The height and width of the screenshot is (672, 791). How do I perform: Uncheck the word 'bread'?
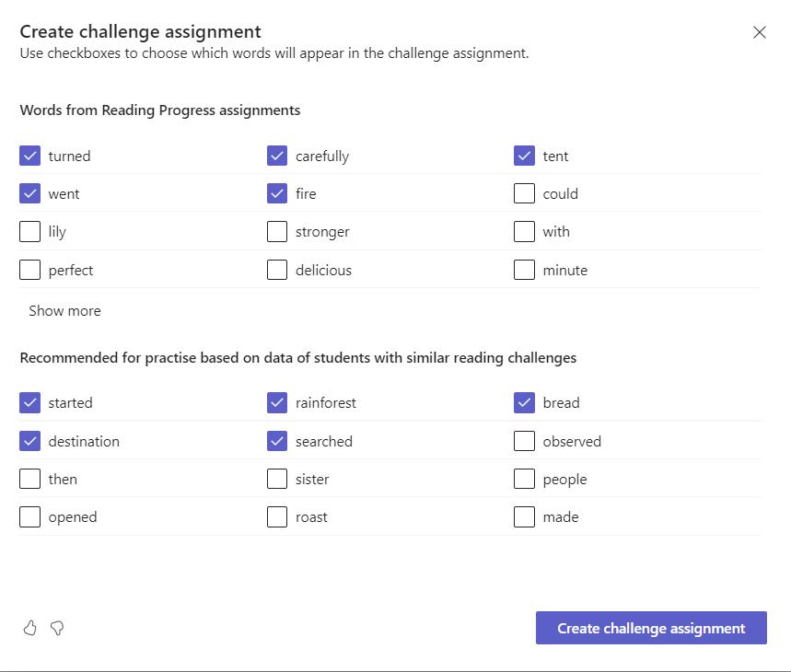[x=524, y=402]
